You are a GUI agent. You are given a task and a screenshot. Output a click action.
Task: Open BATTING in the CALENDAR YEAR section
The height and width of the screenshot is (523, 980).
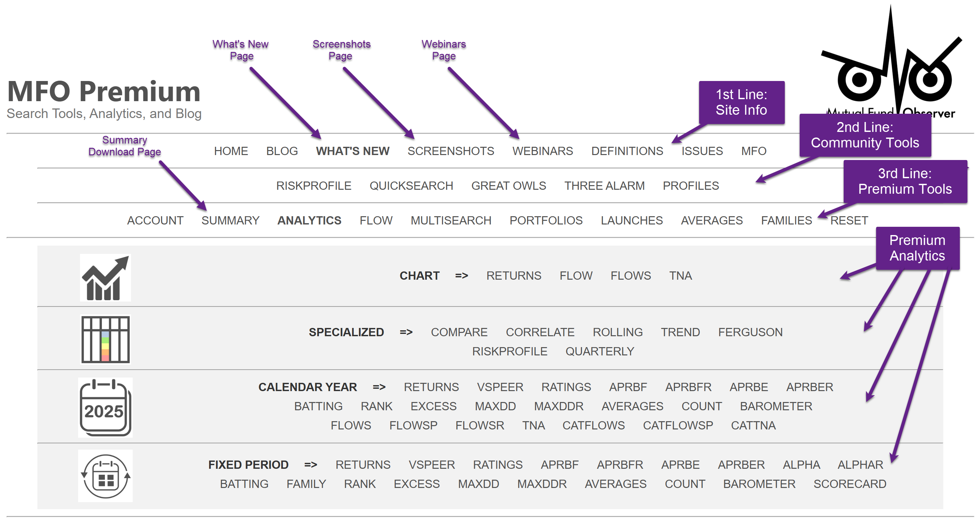click(x=318, y=406)
